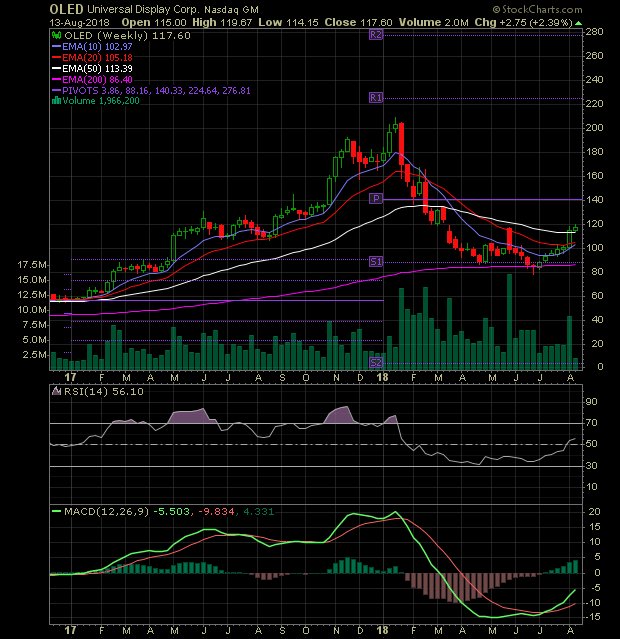Click the 200 price axis label
Viewport: 620px width, 639px height.
pyautogui.click(x=595, y=128)
